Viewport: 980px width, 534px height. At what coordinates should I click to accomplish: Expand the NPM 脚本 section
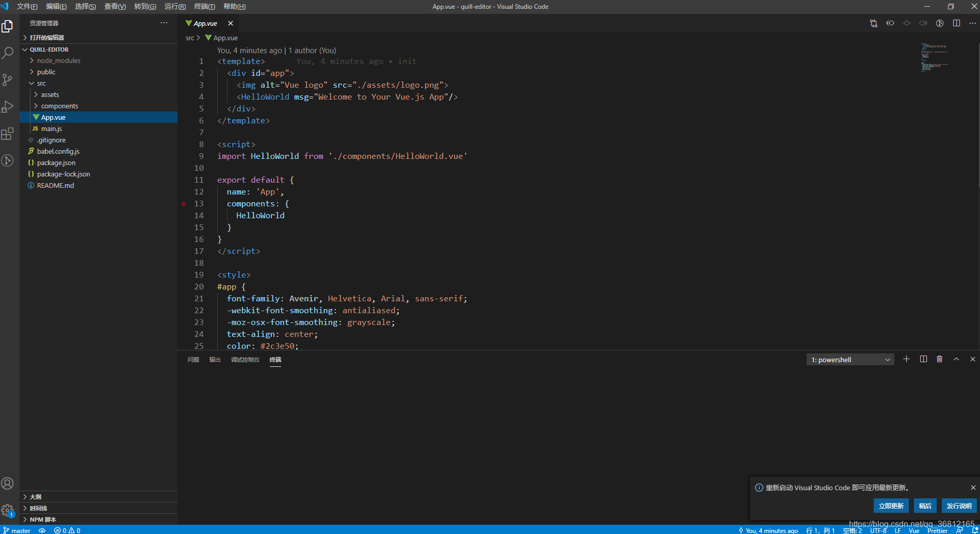[99, 520]
